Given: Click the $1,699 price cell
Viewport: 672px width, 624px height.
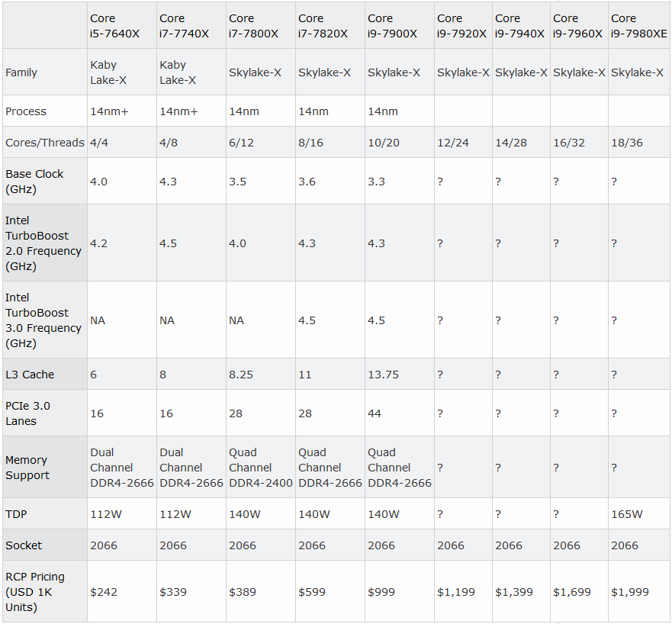Looking at the screenshot, I should [579, 591].
